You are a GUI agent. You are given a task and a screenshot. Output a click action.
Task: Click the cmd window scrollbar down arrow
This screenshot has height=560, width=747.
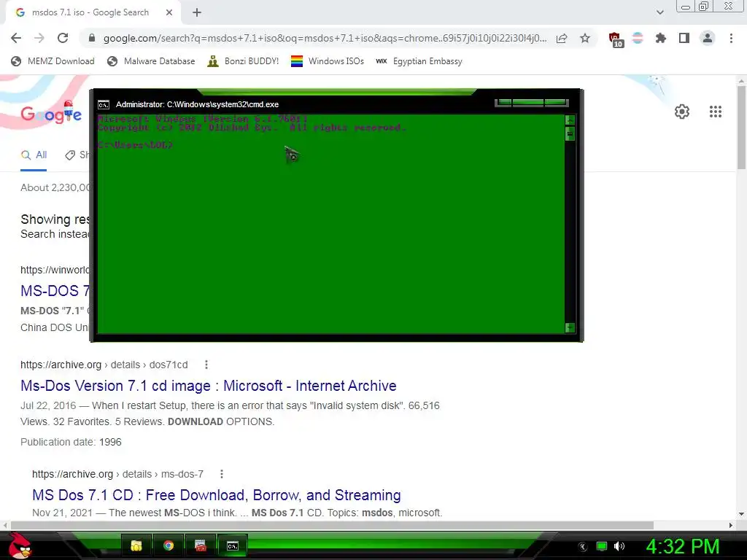[x=570, y=327]
